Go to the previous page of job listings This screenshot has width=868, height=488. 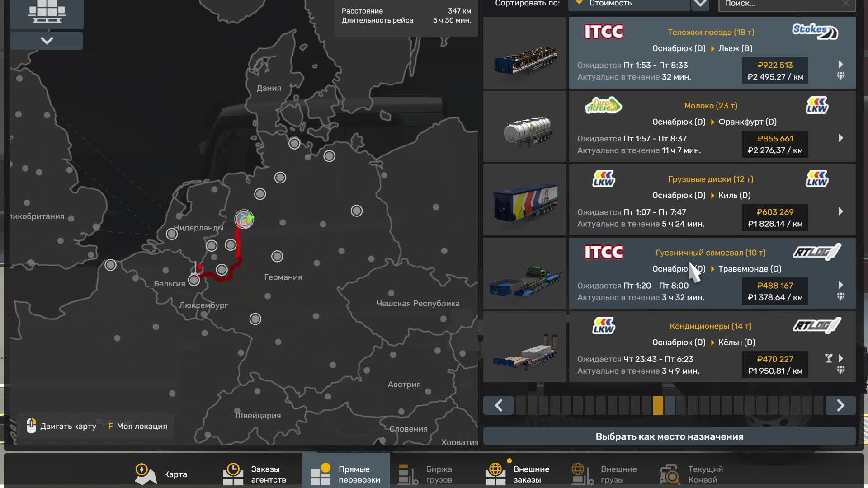(498, 405)
